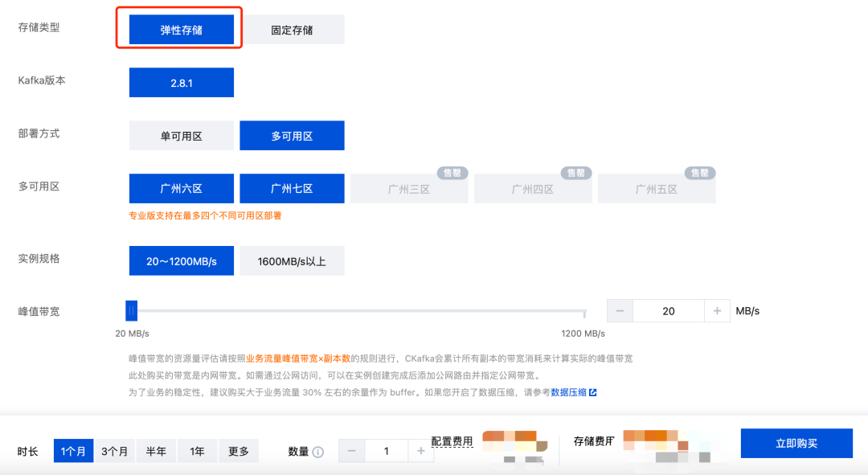Click the 售罄 badge on 广州五区
Screen dimensions: 868x475
pos(700,173)
